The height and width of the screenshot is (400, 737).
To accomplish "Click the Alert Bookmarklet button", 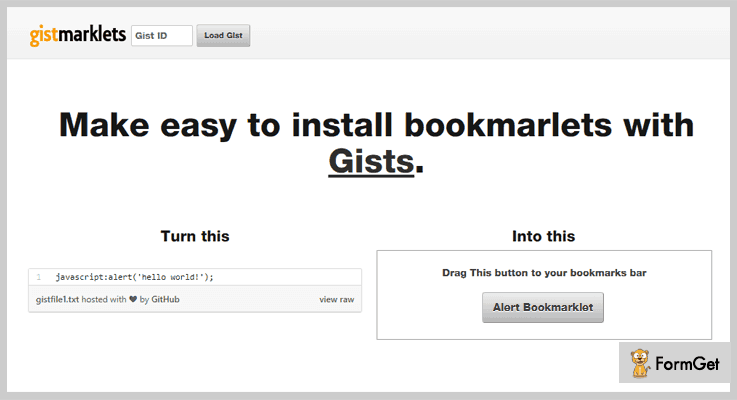I will click(543, 307).
